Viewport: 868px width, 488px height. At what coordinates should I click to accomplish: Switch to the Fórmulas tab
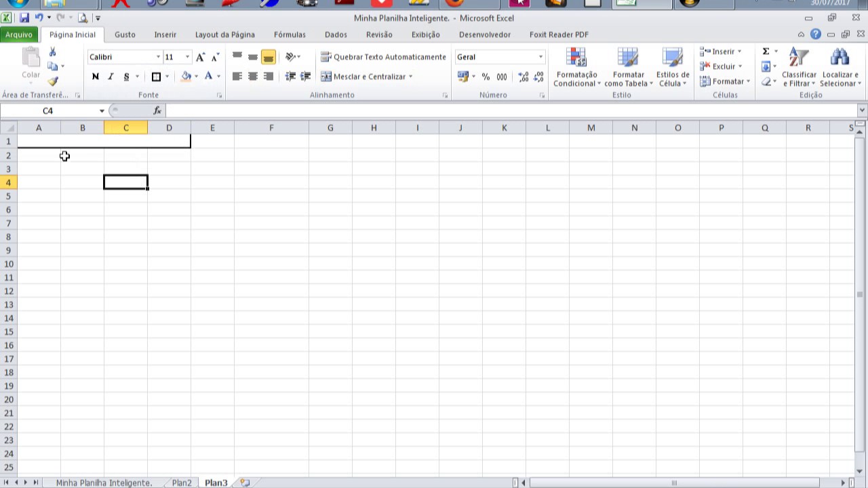pos(290,35)
